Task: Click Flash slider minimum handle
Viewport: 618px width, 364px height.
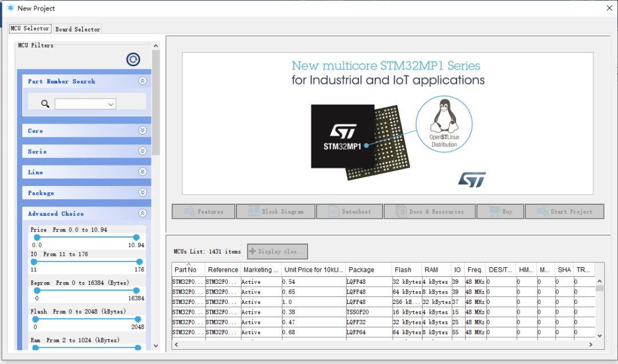Action: point(35,319)
